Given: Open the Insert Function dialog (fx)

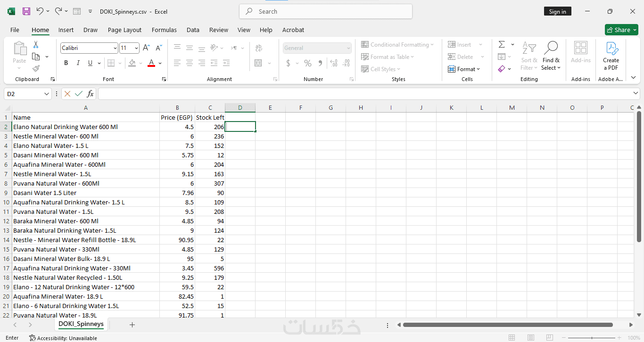Looking at the screenshot, I should tap(90, 94).
